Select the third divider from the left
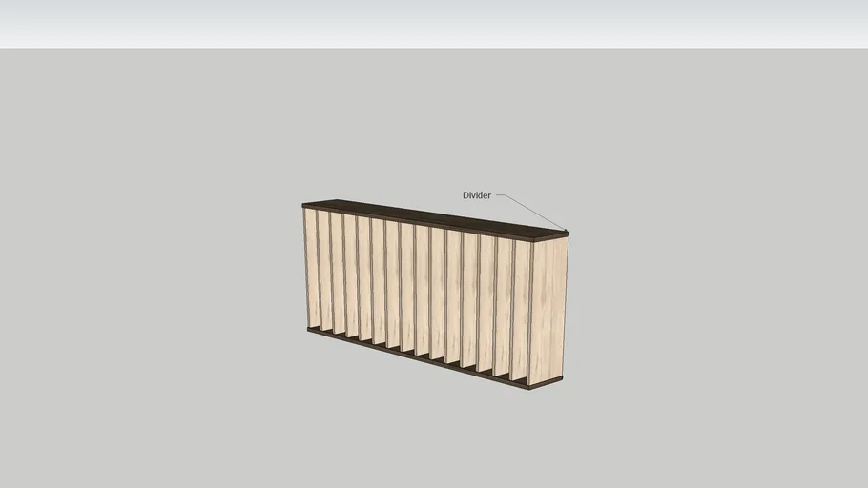The image size is (868, 488). pos(338,276)
